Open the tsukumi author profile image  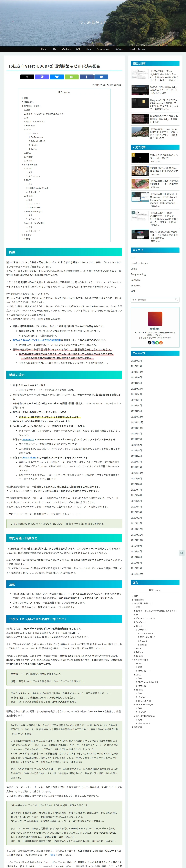pos(155,318)
